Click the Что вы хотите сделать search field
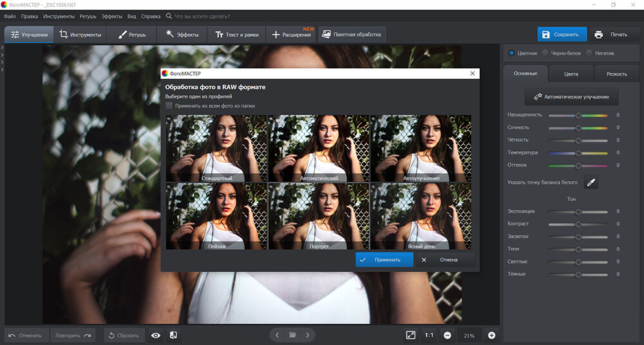Image resolution: width=644 pixels, height=345 pixels. click(x=202, y=17)
